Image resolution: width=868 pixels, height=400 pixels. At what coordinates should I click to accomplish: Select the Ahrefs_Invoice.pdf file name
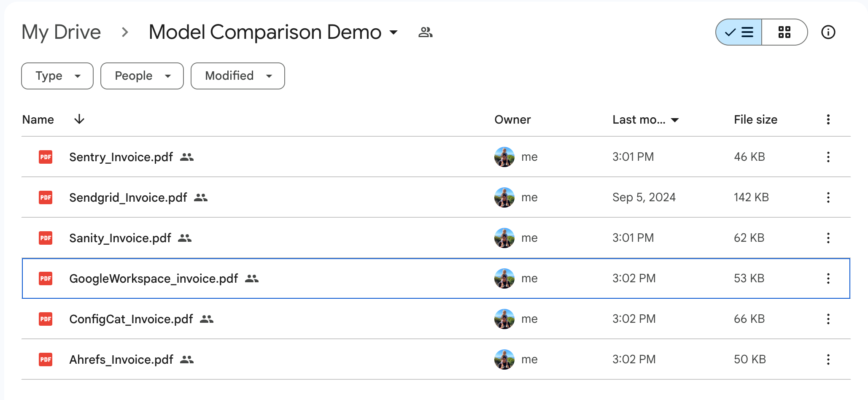(x=121, y=359)
